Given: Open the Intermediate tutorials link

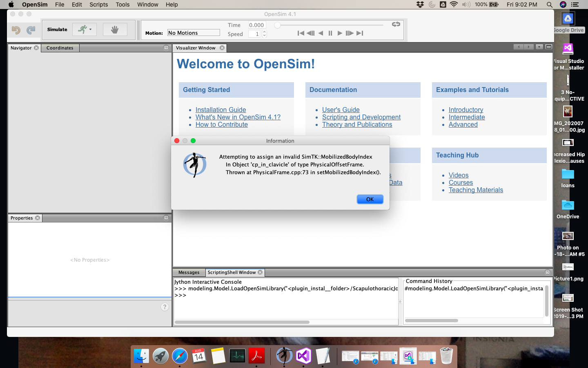Looking at the screenshot, I should (467, 117).
